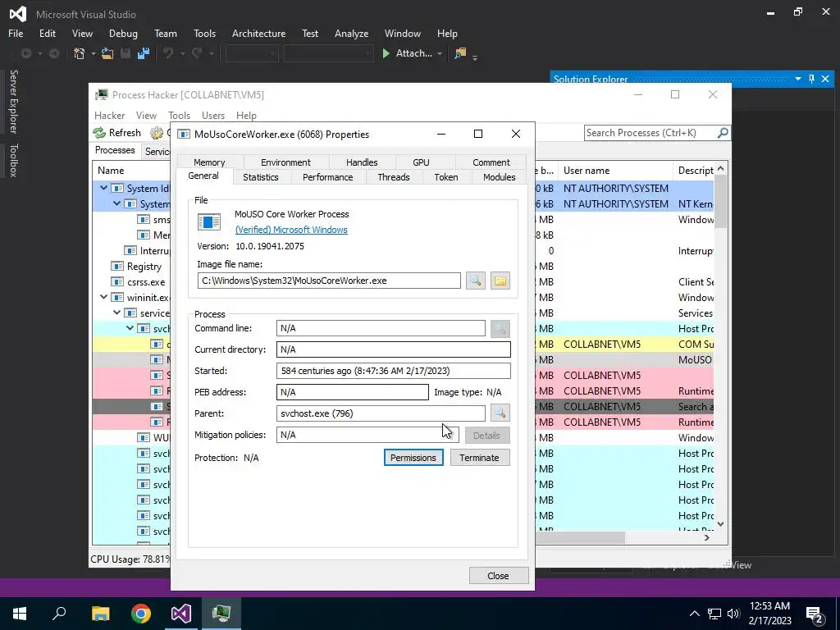Open the New Project dropdown arrow
840x630 pixels.
93,53
